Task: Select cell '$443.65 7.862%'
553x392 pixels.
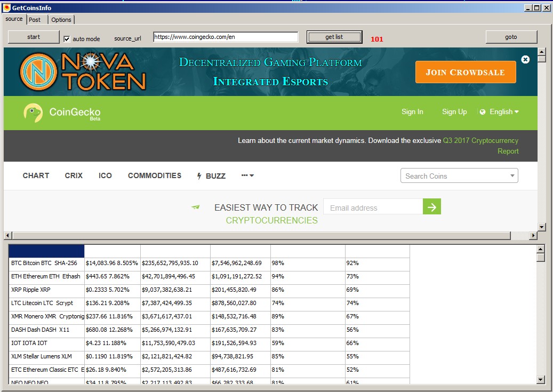Action: [x=113, y=277]
